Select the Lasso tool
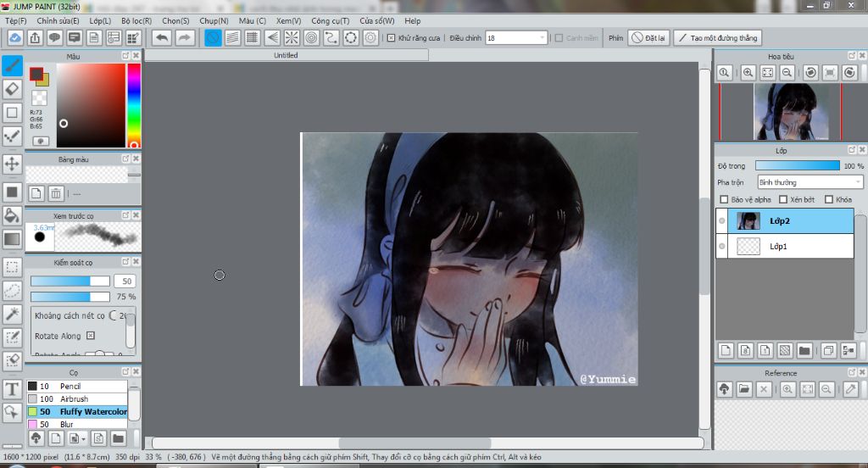This screenshot has height=468, width=868. 12,290
